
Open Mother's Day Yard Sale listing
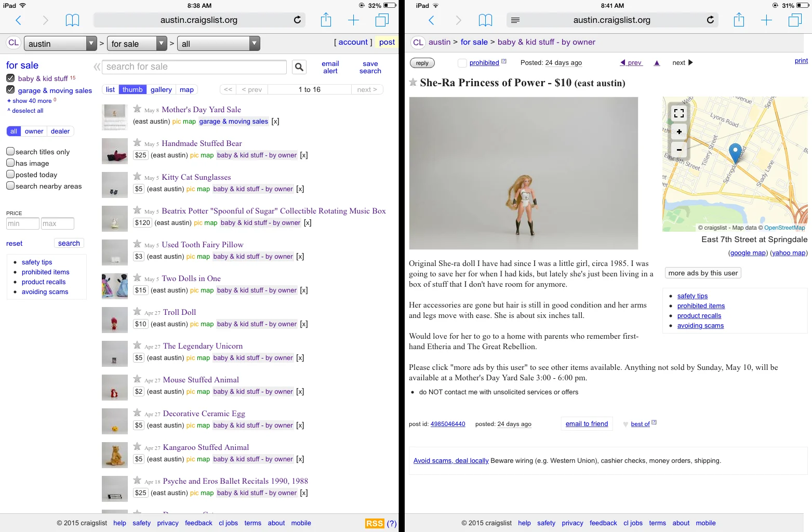point(202,110)
